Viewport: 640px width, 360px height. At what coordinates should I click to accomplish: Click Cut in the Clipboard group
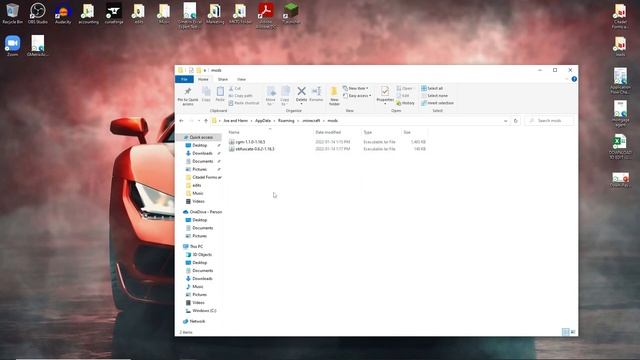tap(235, 88)
